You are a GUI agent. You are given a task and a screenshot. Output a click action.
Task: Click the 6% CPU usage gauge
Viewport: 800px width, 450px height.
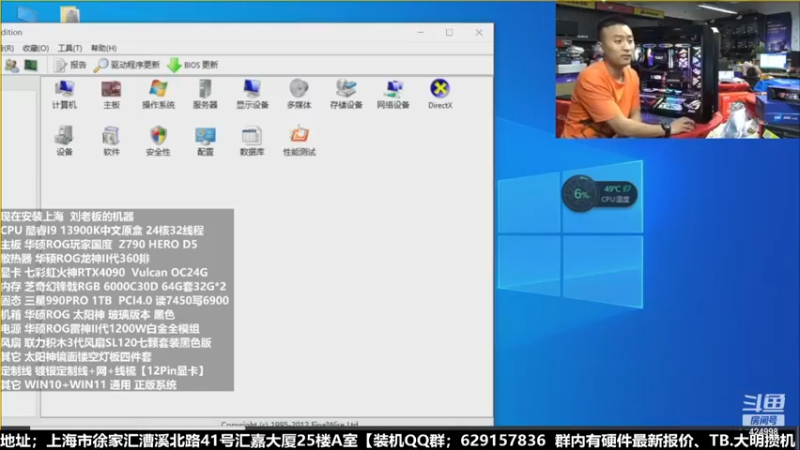click(580, 194)
